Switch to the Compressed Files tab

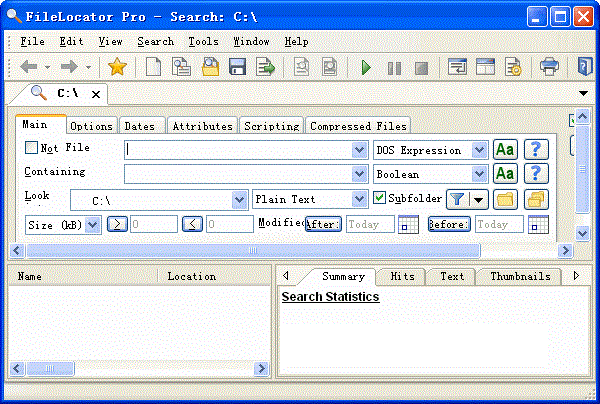pos(358,126)
